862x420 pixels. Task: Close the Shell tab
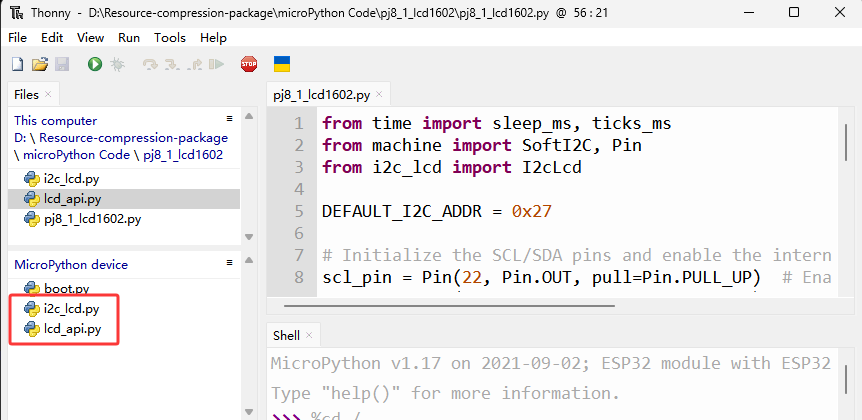tap(309, 335)
